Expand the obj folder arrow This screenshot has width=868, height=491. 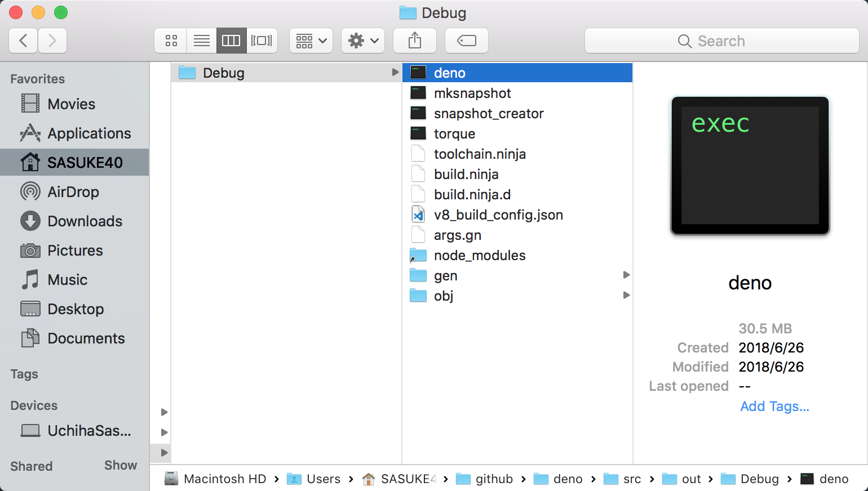tap(626, 295)
